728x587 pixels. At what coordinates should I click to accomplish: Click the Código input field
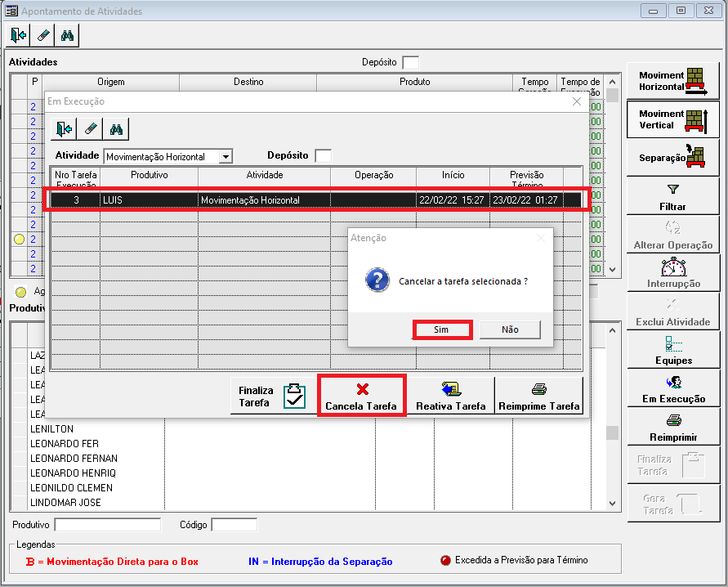pos(234,525)
